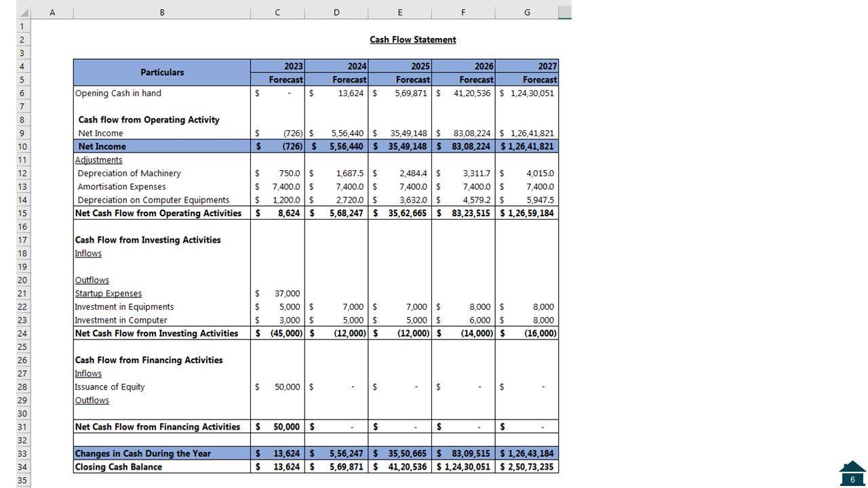The width and height of the screenshot is (868, 488).
Task: Select the Issuance of Equity cell
Action: click(x=110, y=387)
